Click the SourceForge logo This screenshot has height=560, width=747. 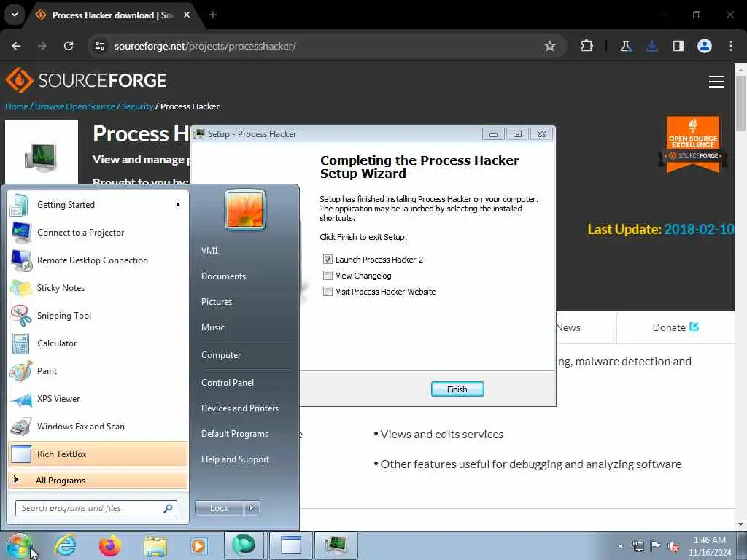[x=86, y=80]
